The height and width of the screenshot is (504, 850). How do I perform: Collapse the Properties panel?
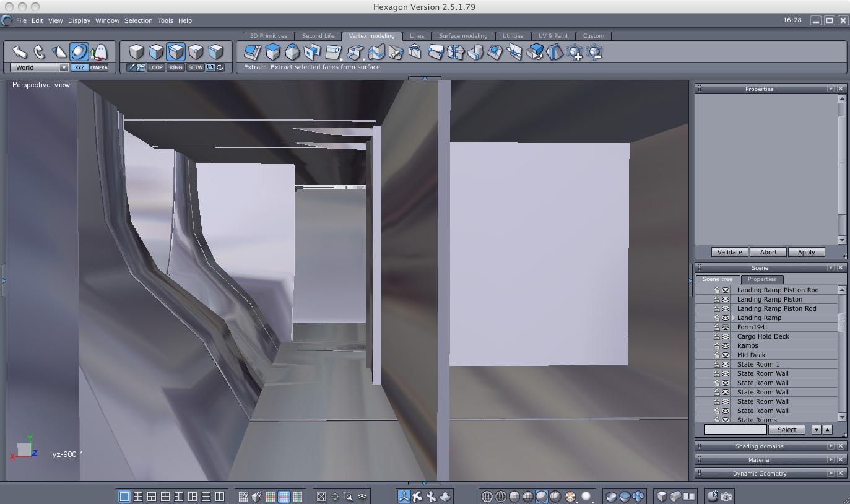pyautogui.click(x=831, y=89)
